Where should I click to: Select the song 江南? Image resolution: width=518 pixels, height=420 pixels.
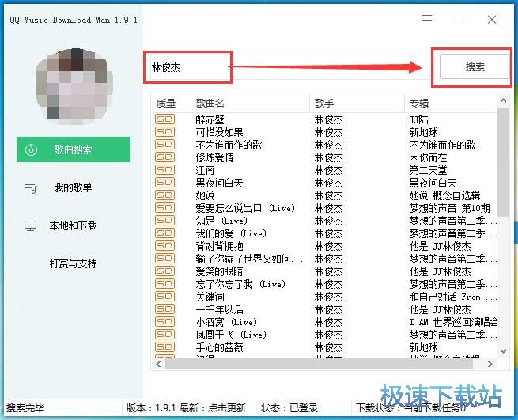(205, 170)
